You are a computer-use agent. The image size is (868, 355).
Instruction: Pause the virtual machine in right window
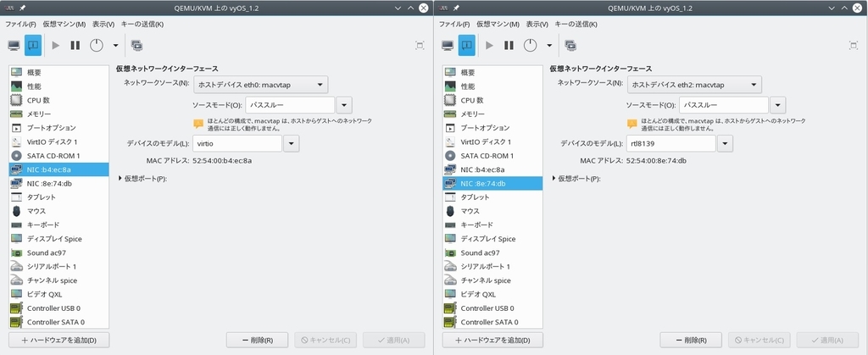click(x=509, y=46)
